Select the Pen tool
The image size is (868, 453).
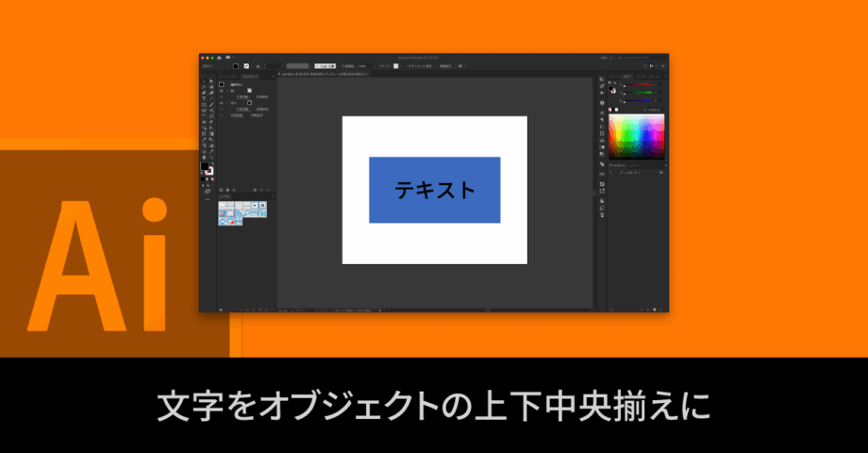pyautogui.click(x=204, y=92)
